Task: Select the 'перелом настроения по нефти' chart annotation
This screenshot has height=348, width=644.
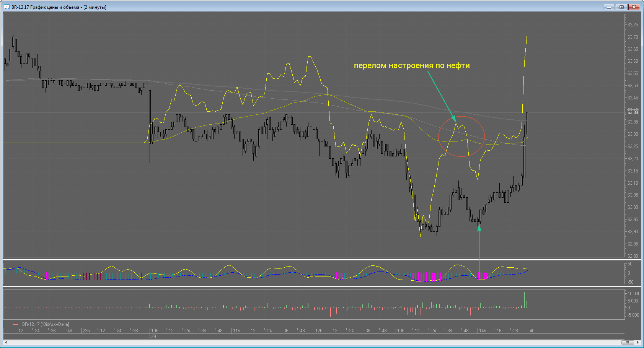Action: pos(412,65)
